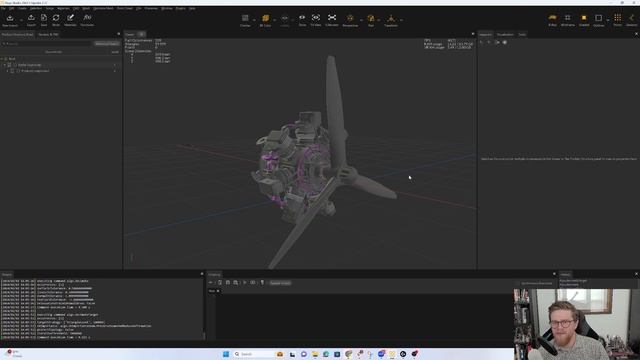Expand the third-level tree node
This screenshot has height=360, width=640.
pyautogui.click(x=7, y=71)
